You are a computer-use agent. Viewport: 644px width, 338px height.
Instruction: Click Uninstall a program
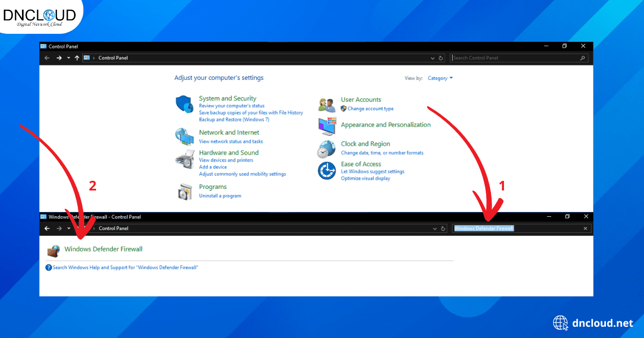220,196
